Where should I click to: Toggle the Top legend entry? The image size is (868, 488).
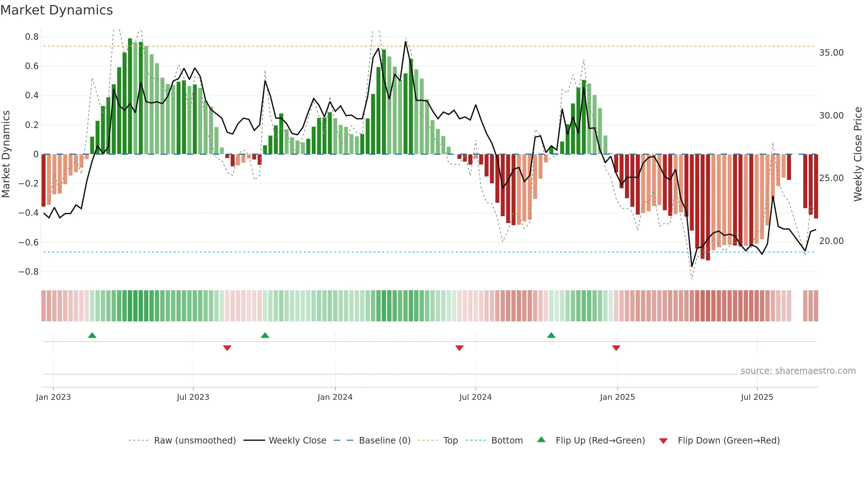tap(438, 440)
